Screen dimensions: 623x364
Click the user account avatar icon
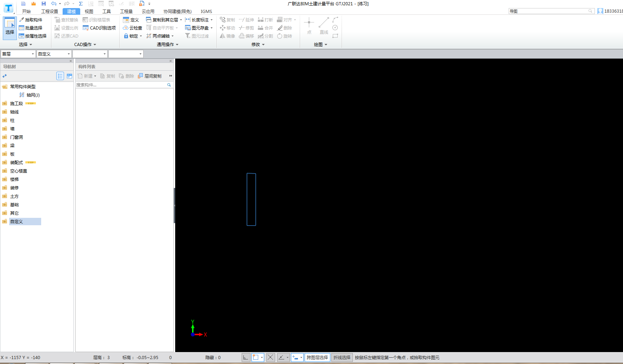600,11
